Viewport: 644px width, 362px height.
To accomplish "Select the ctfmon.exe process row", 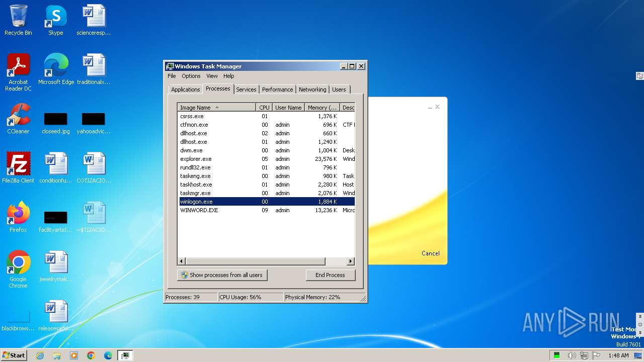I will tap(266, 125).
